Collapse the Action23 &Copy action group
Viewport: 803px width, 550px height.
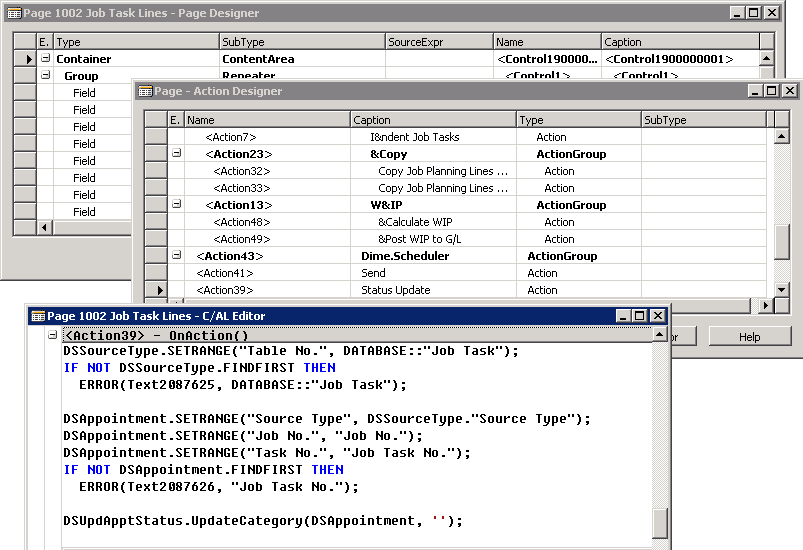(176, 153)
